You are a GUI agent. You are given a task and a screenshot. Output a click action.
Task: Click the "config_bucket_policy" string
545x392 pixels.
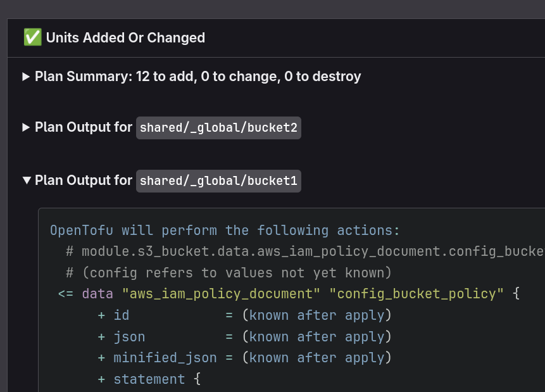(x=416, y=294)
